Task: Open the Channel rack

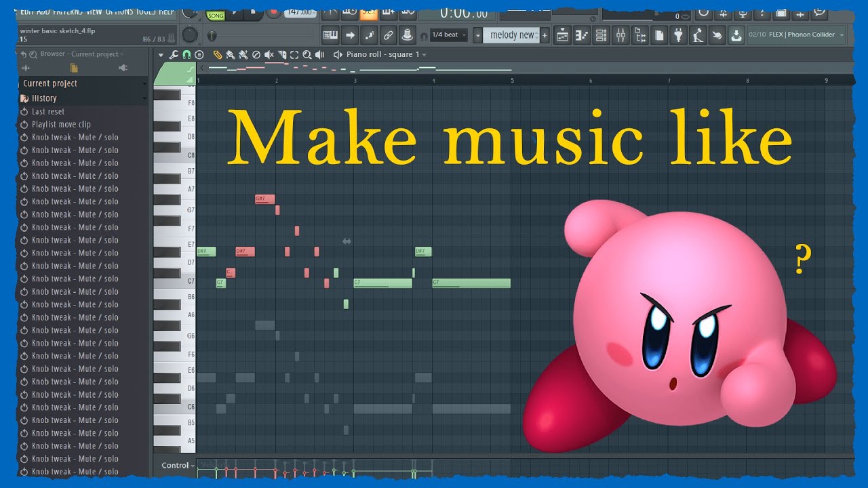Action: click(601, 35)
